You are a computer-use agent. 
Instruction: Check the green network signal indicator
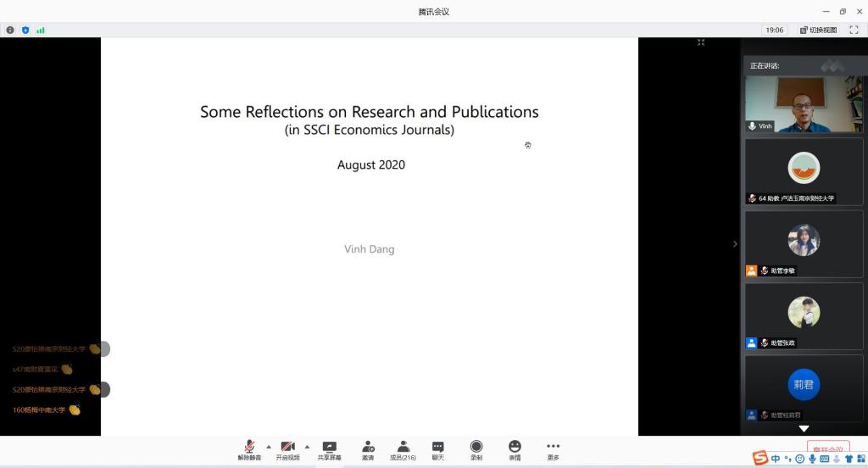[x=41, y=30]
